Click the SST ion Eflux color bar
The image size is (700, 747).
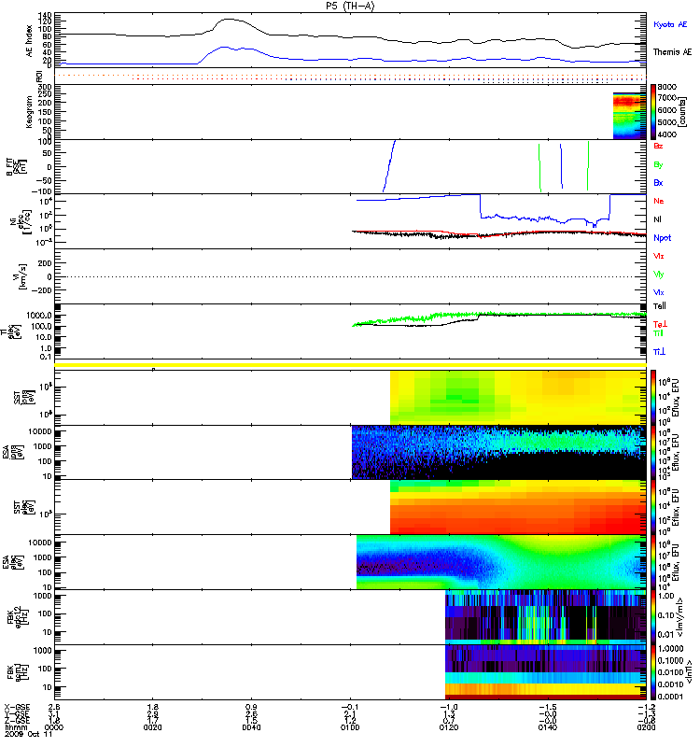[653, 398]
